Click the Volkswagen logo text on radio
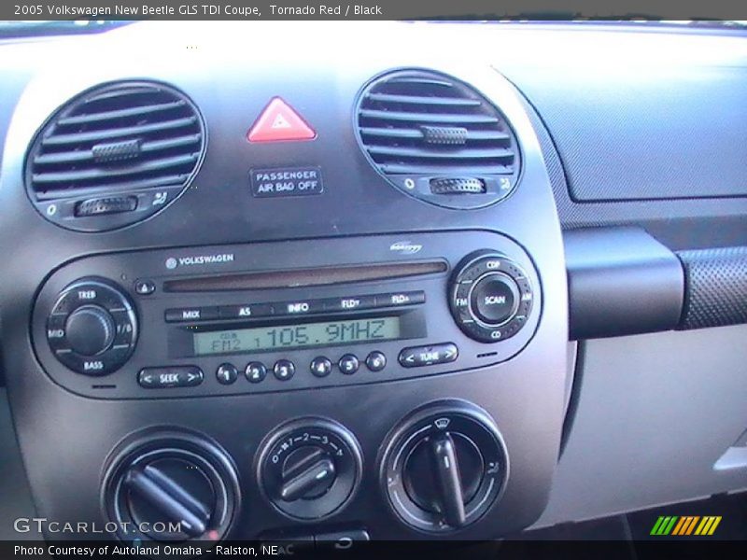Viewport: 747px width, 560px height. pos(200,260)
